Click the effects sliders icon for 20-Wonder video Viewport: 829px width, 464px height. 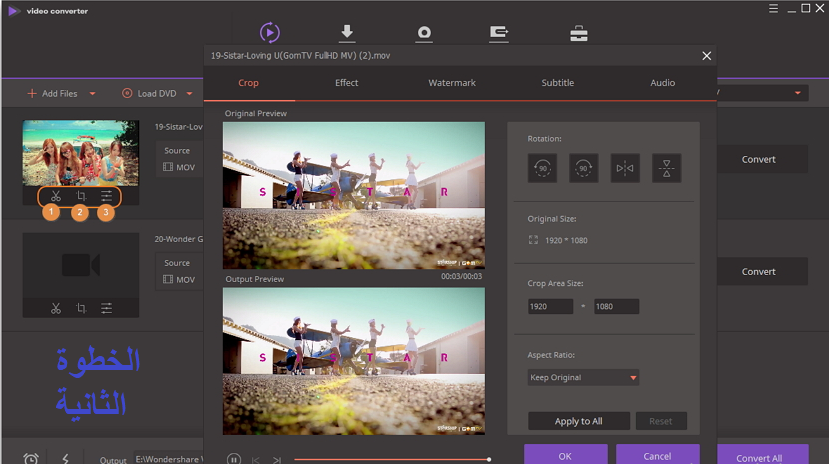(x=106, y=308)
